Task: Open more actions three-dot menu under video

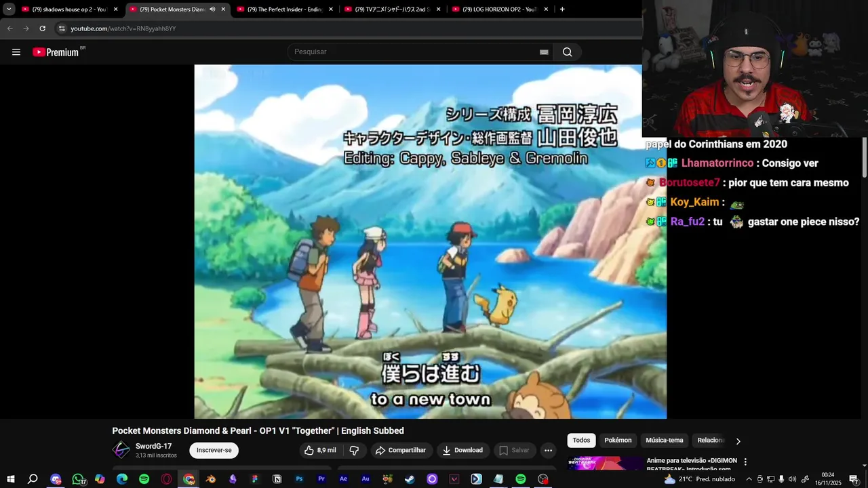Action: [548, 450]
